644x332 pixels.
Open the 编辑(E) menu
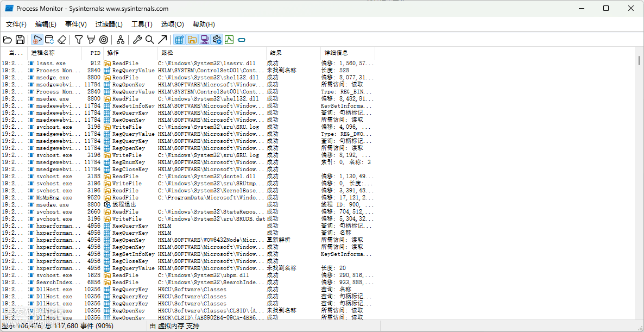tap(46, 24)
